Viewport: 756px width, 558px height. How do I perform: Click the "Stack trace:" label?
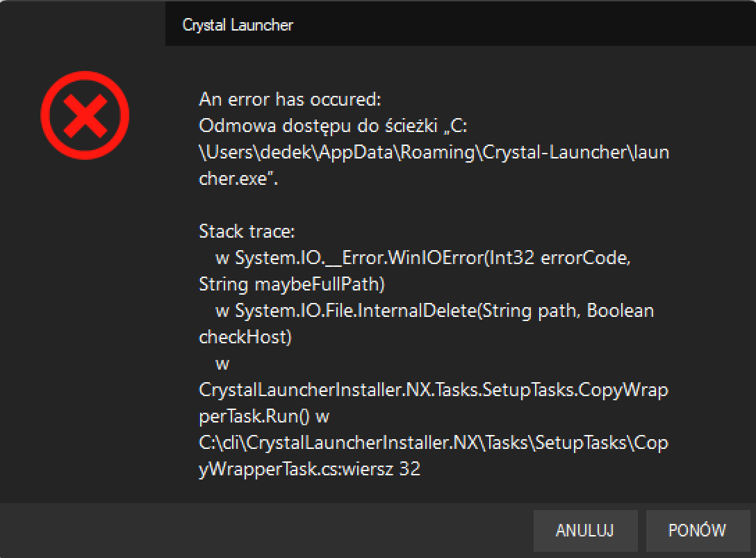[x=247, y=231]
